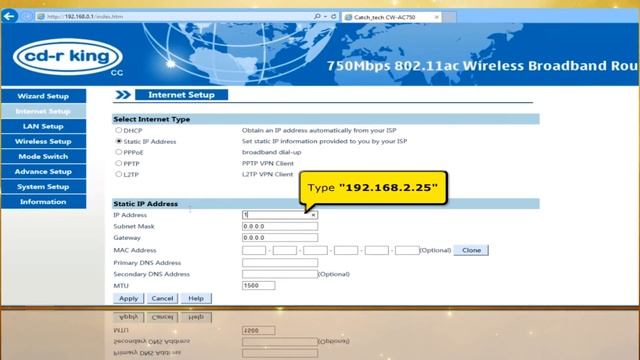Click the address bar search magnifier icon
640x360 pixels.
pyautogui.click(x=317, y=16)
